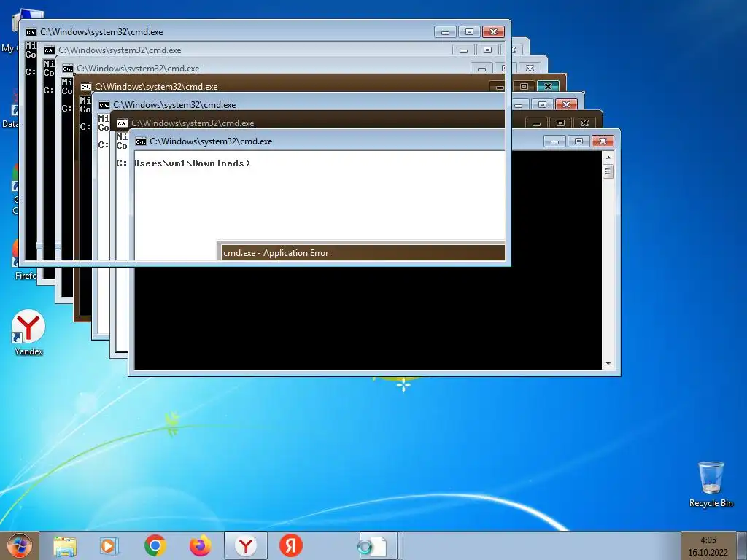Close the frontmost top-left cmd window
The width and height of the screenshot is (747, 560).
[494, 32]
